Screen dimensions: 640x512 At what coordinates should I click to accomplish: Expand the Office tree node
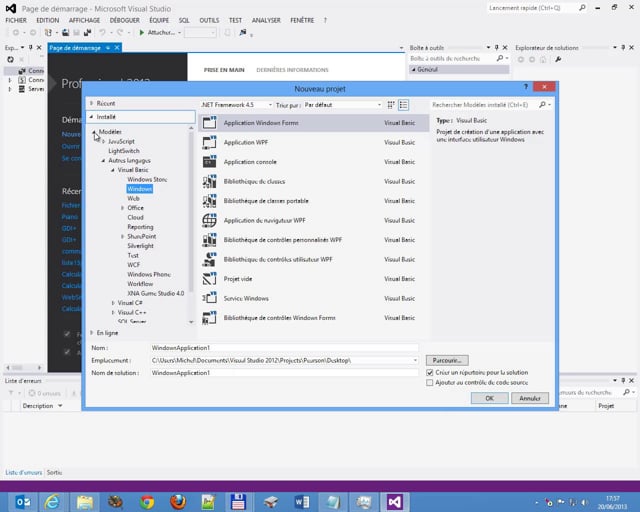(x=122, y=208)
